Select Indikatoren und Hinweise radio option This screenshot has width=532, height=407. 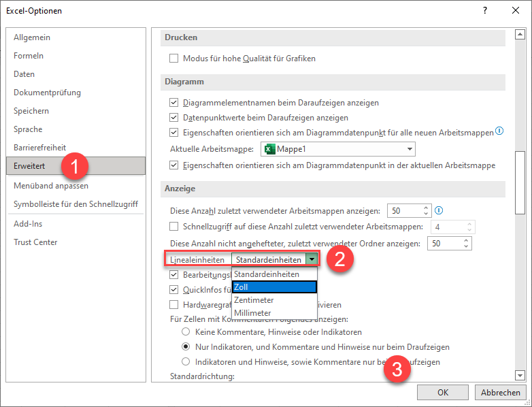click(186, 361)
